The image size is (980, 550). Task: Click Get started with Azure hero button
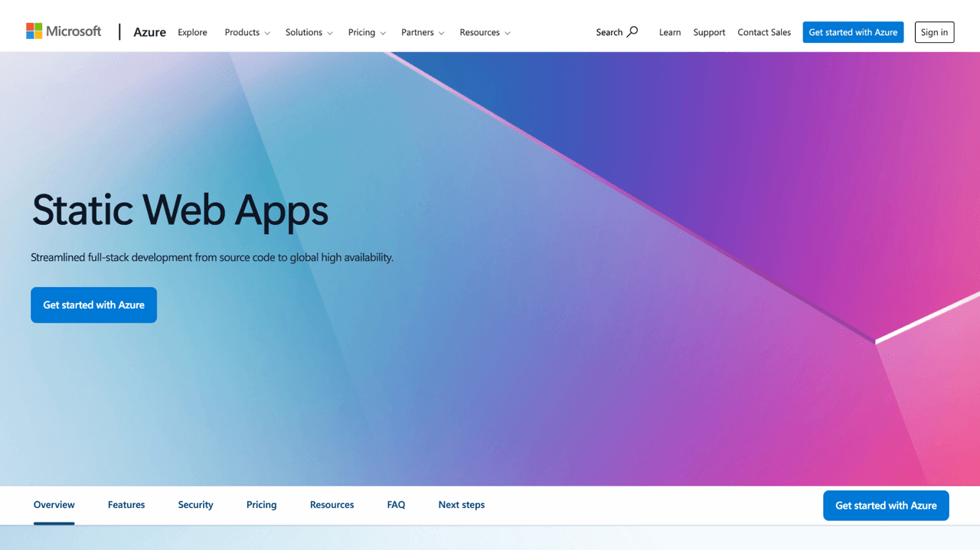(x=93, y=304)
